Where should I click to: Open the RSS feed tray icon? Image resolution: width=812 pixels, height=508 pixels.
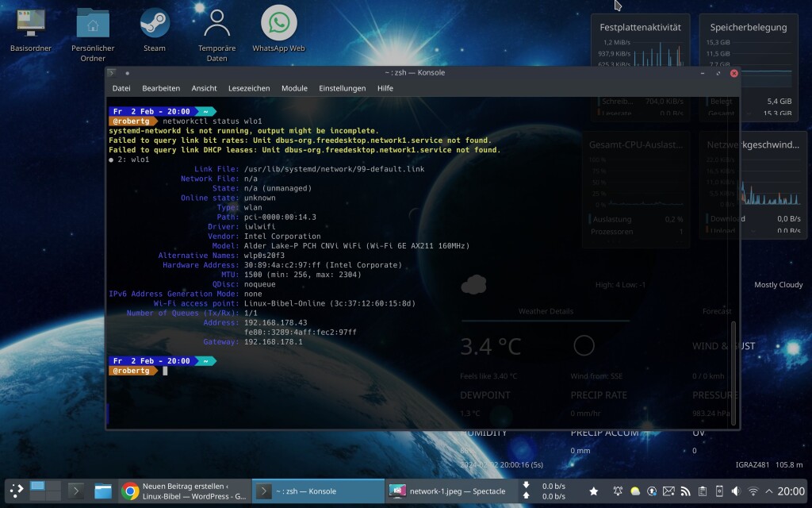point(686,491)
